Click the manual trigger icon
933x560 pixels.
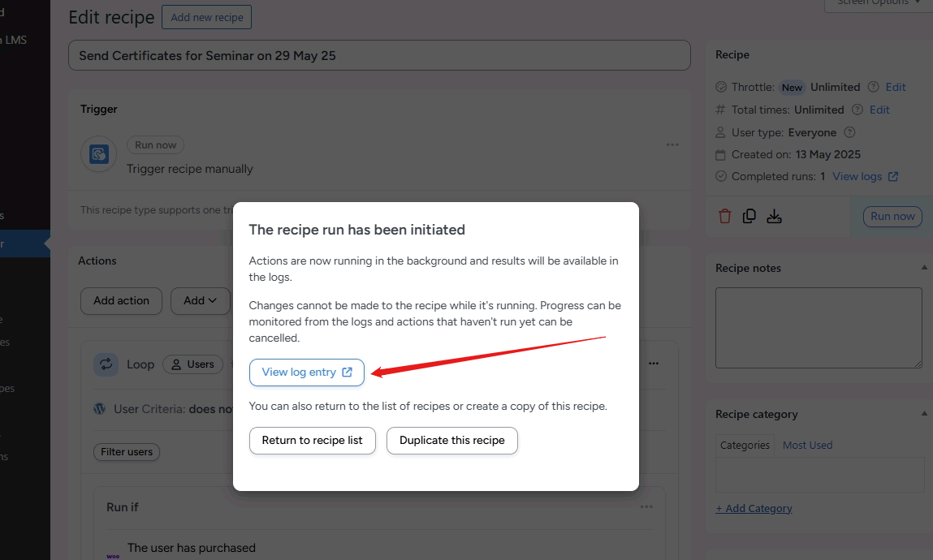click(99, 154)
